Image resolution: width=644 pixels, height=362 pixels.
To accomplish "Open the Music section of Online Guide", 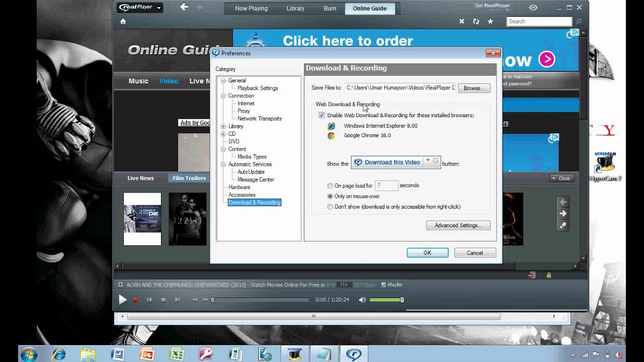I will (138, 81).
